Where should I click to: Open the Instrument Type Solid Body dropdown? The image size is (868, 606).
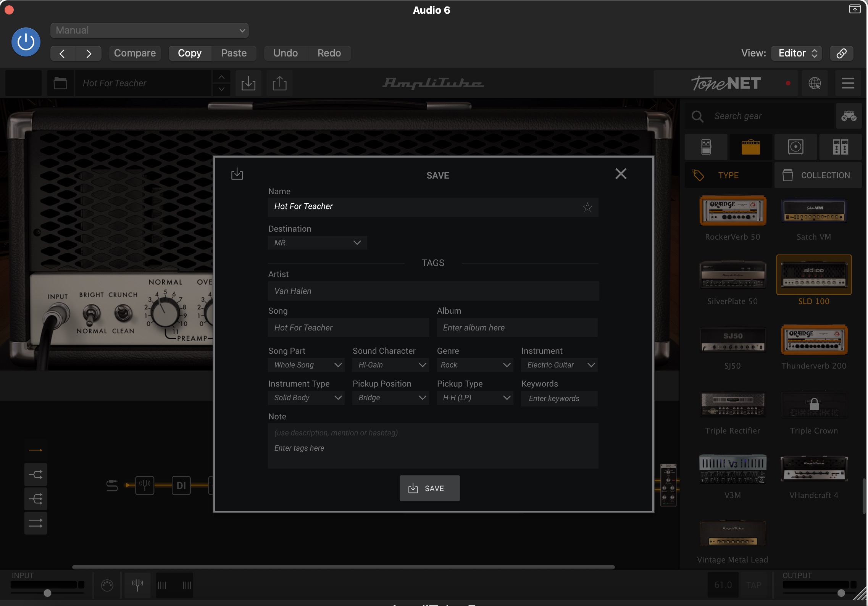[306, 398]
